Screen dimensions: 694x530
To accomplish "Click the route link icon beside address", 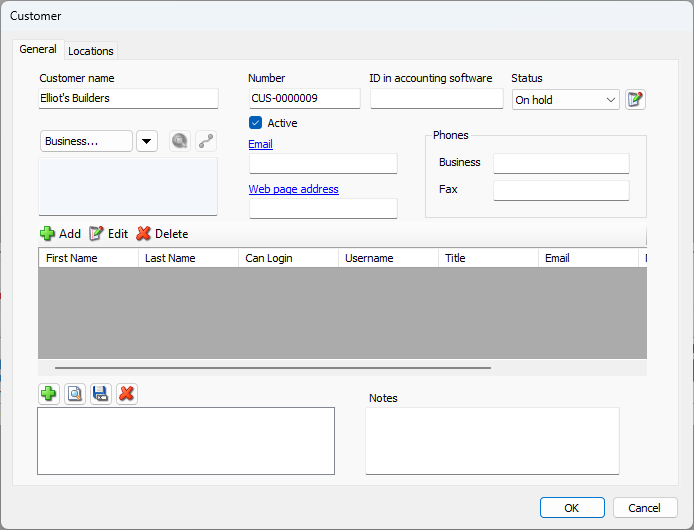I will 206,141.
